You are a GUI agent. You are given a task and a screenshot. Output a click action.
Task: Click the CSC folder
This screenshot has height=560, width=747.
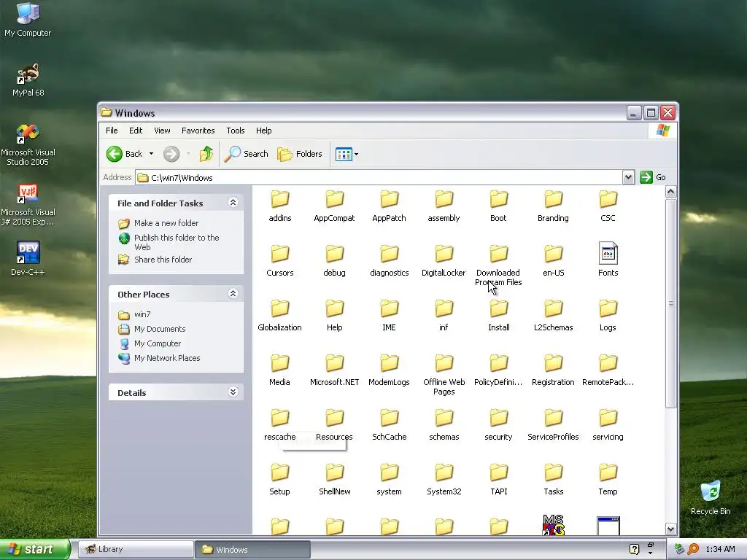pos(608,206)
